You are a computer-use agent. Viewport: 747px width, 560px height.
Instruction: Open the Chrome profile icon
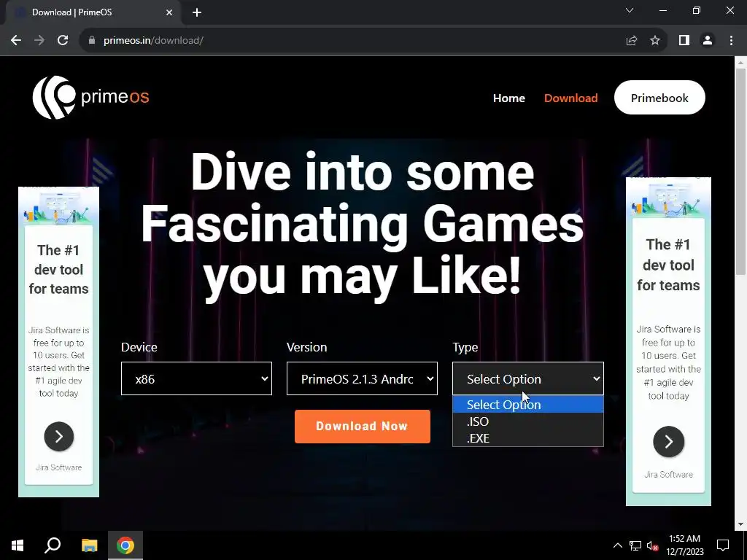pyautogui.click(x=708, y=41)
